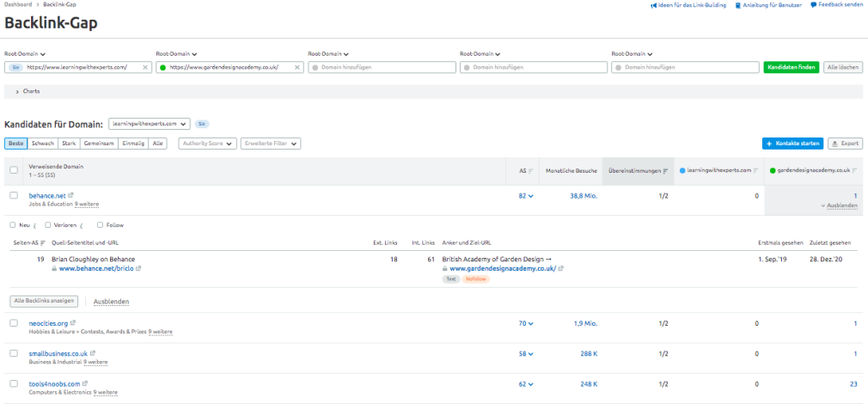Open external link icon next to tools4noobs.com
The height and width of the screenshot is (404, 868).
(x=85, y=383)
